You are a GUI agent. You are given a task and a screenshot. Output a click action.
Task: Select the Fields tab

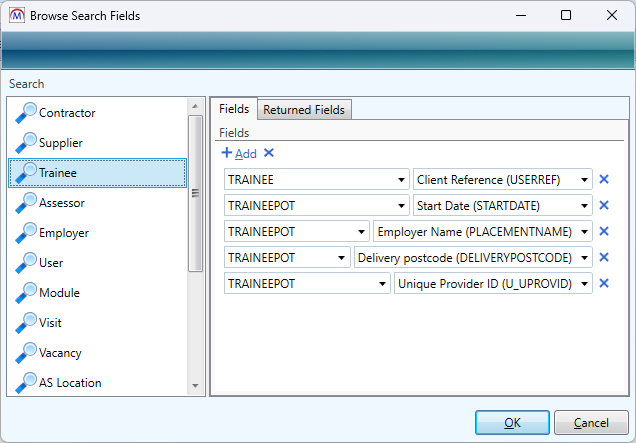click(x=234, y=109)
